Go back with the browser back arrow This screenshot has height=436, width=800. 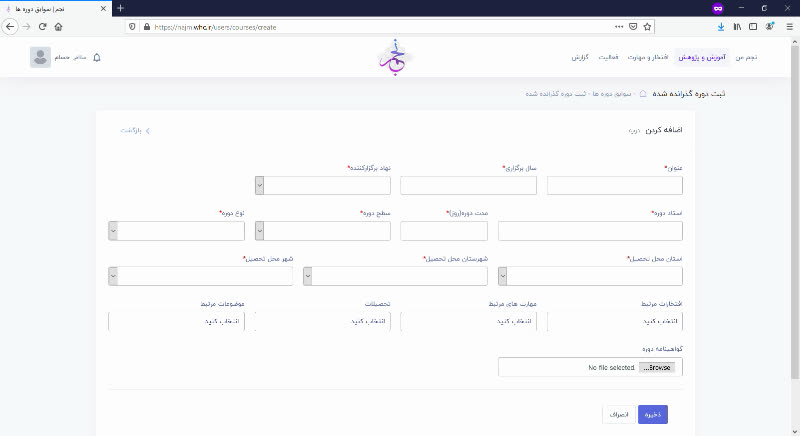(10, 27)
